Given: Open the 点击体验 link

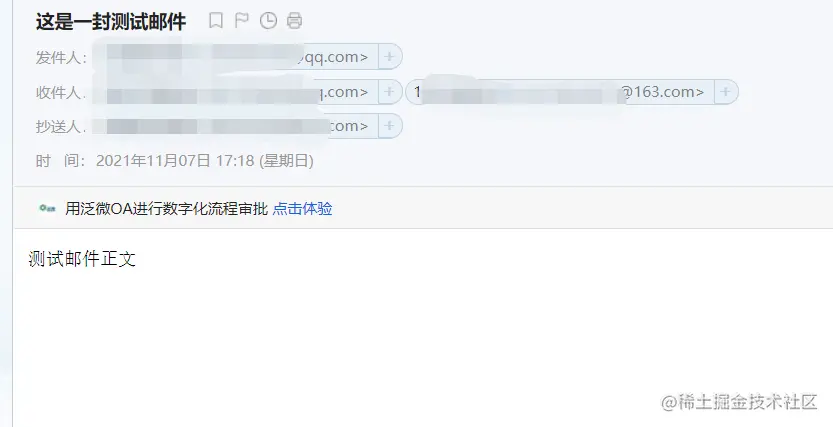Looking at the screenshot, I should tap(302, 209).
